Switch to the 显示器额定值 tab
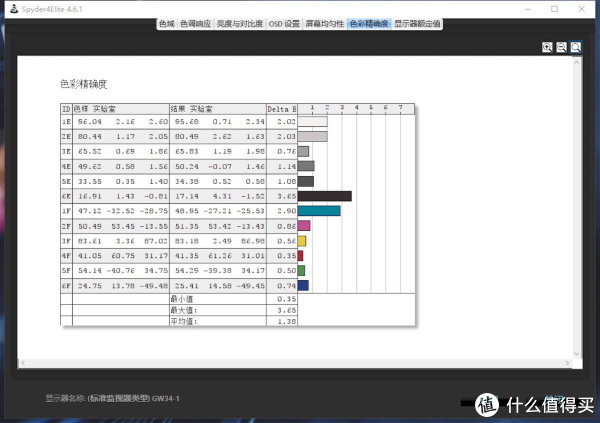The image size is (600, 423). 417,24
